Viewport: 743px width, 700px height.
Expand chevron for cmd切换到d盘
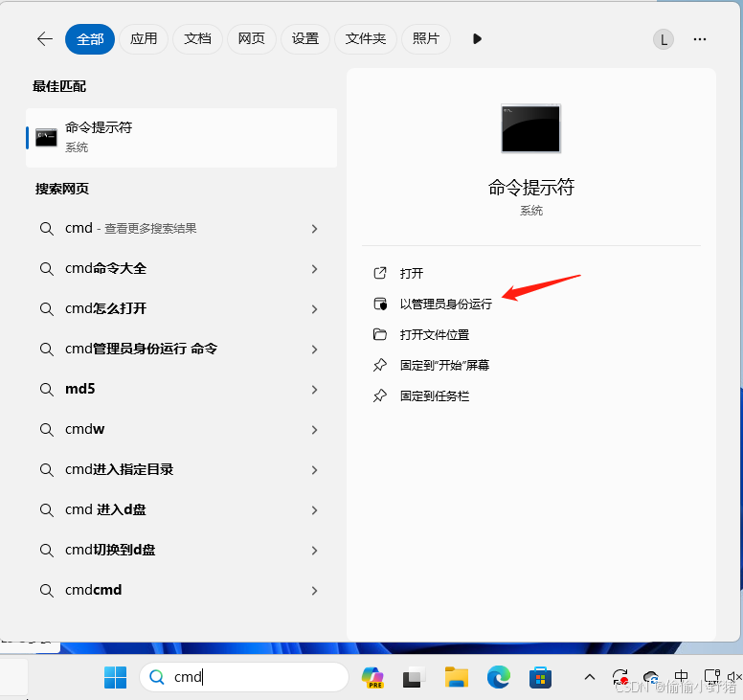point(314,551)
